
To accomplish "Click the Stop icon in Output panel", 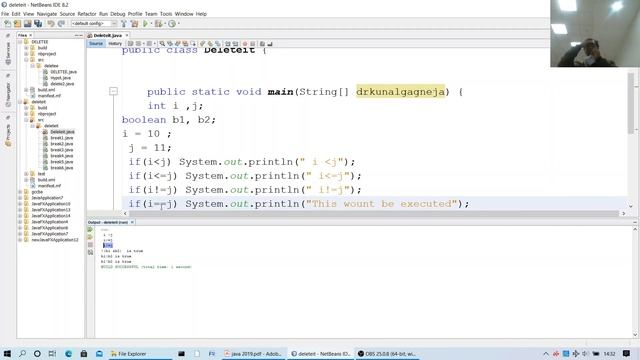I will click(90, 244).
